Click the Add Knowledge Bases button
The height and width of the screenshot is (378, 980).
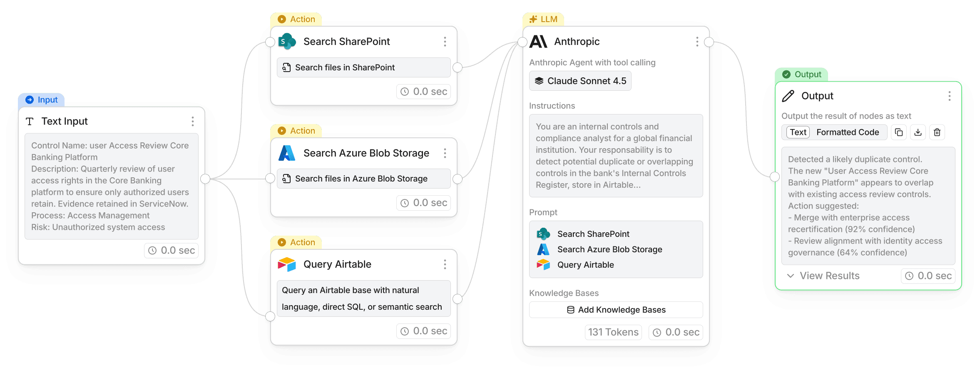tap(616, 310)
